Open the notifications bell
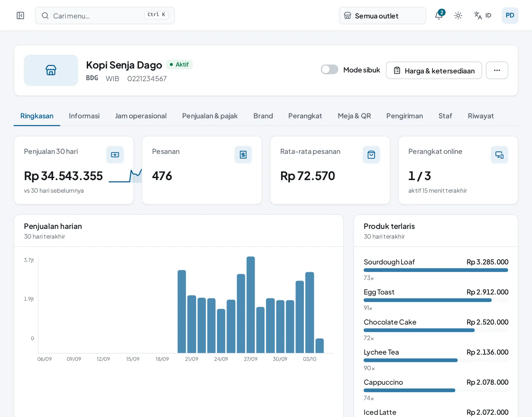Image resolution: width=532 pixels, height=417 pixels. tap(439, 15)
